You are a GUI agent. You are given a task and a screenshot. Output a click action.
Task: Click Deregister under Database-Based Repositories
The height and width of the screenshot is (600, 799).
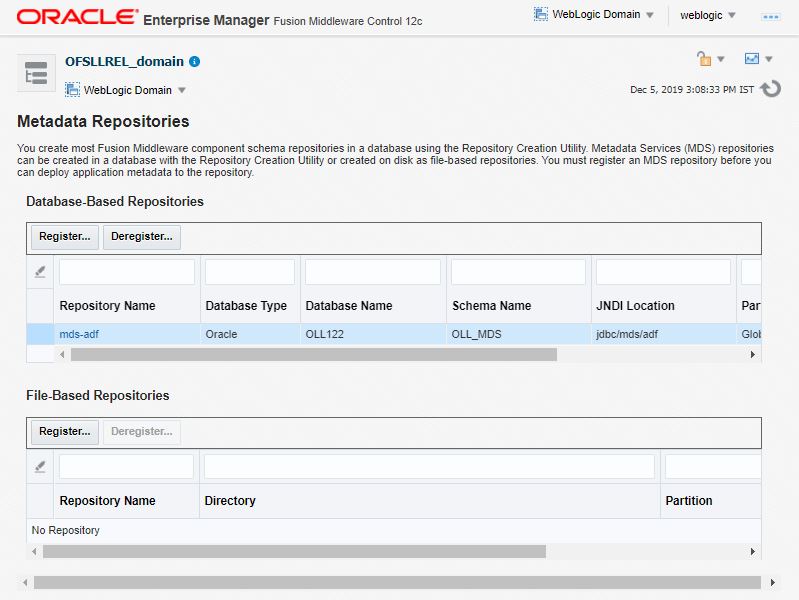pos(142,237)
